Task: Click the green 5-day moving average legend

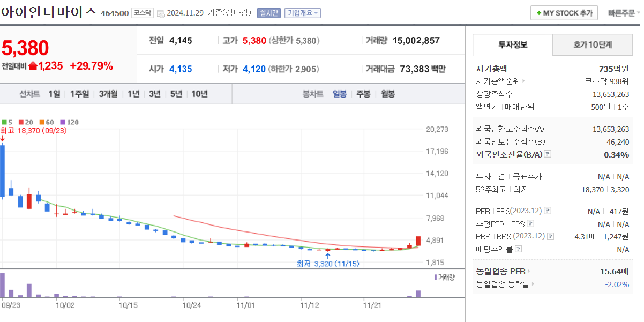Action: (7, 122)
